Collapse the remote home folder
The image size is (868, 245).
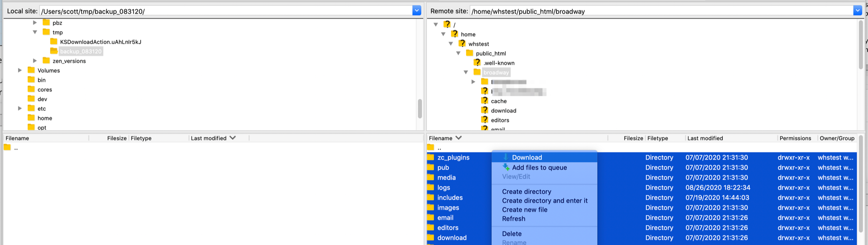[443, 34]
